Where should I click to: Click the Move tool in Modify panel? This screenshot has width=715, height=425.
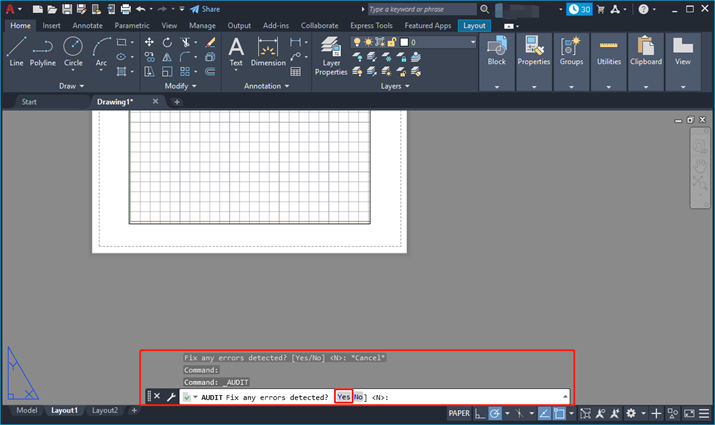coord(149,42)
